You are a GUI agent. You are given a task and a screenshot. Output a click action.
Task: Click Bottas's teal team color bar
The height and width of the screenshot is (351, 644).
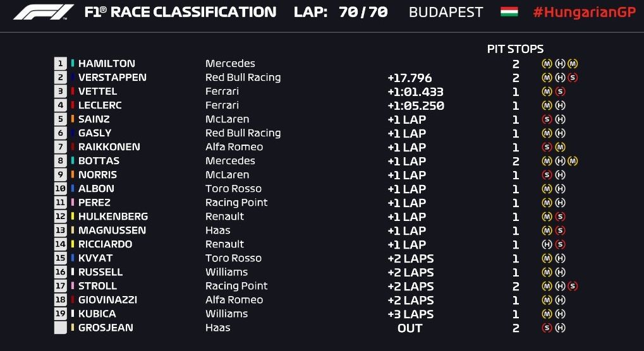coord(73,161)
